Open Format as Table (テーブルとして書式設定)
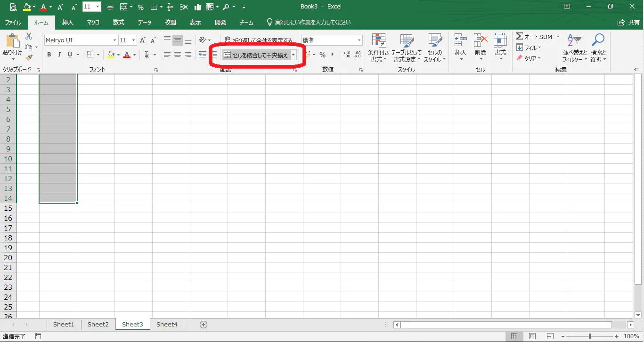This screenshot has height=342, width=644. point(407,48)
